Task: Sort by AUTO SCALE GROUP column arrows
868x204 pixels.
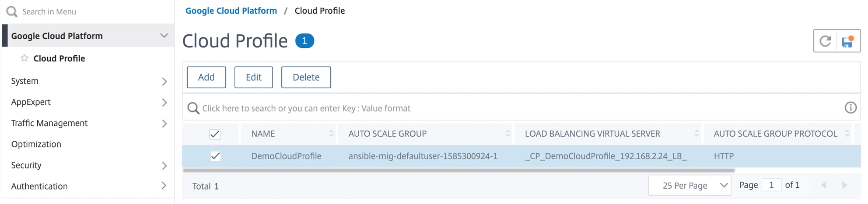Action: click(507, 133)
